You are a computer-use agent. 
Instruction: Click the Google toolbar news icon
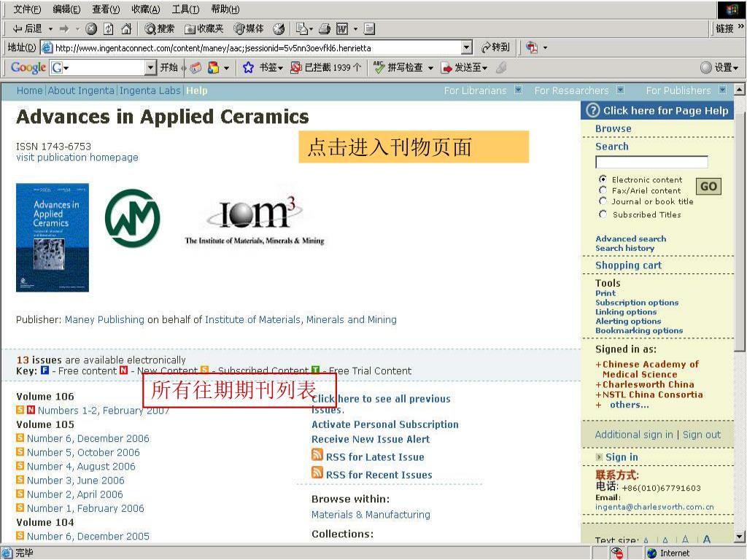tap(196, 68)
